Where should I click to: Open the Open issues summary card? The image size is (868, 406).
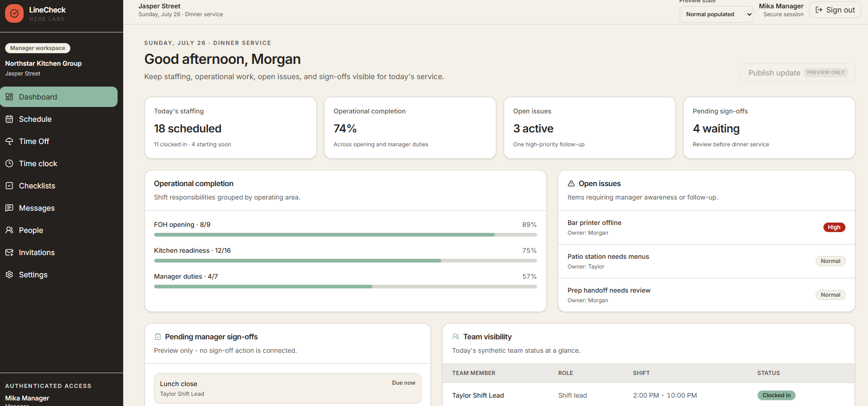coord(589,128)
